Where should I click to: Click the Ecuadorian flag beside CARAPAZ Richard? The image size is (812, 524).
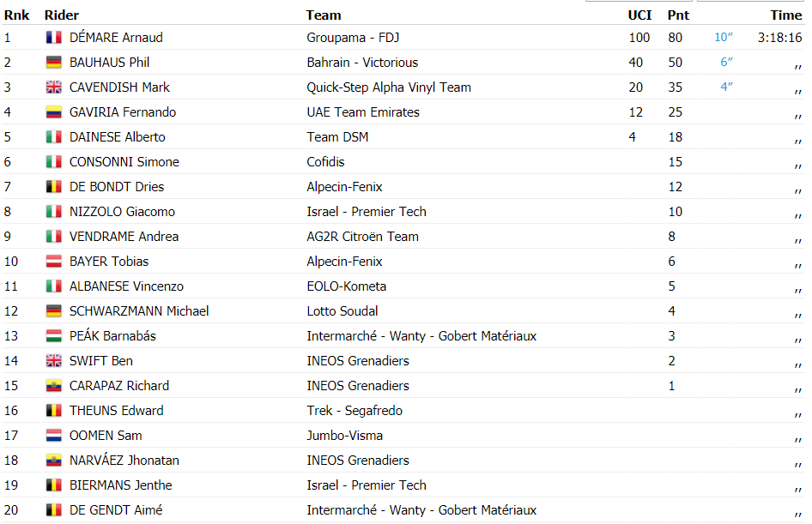click(x=54, y=385)
